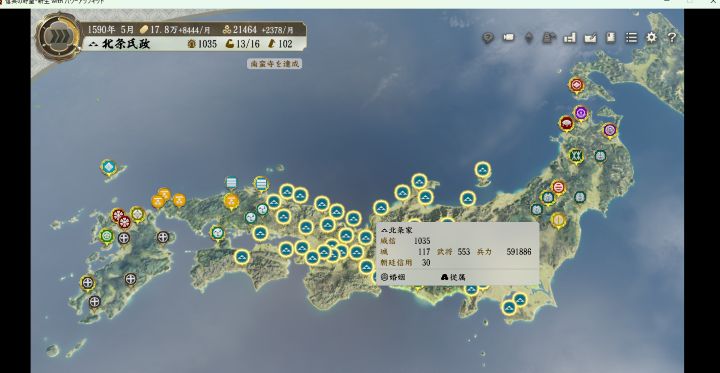Select the cyan diamond crest island castle

108,168
